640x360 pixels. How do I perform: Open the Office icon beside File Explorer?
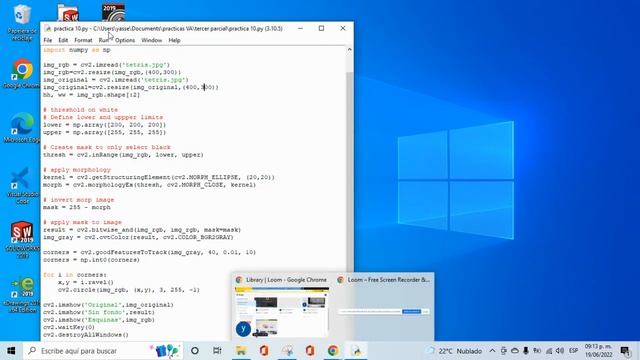(264, 351)
